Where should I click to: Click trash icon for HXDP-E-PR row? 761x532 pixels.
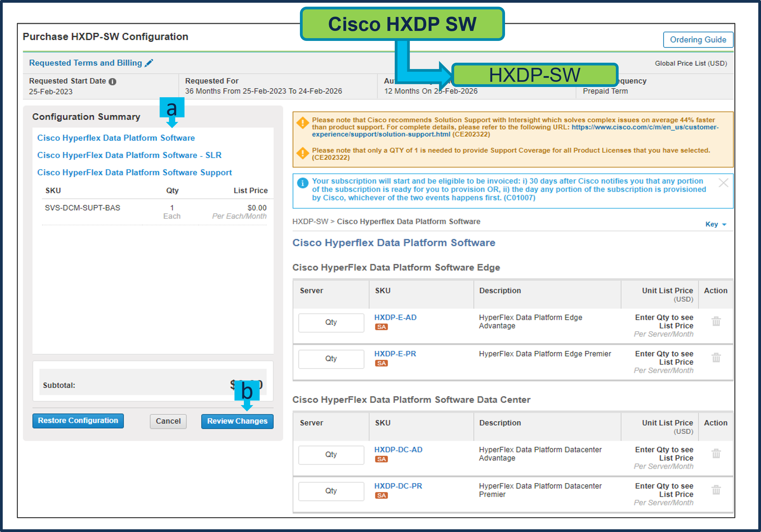point(716,358)
